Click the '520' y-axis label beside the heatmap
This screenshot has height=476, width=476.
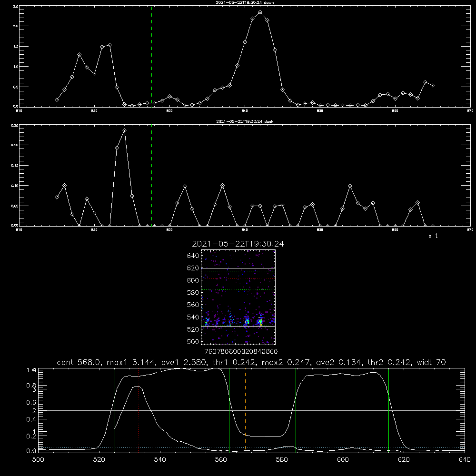[193, 329]
